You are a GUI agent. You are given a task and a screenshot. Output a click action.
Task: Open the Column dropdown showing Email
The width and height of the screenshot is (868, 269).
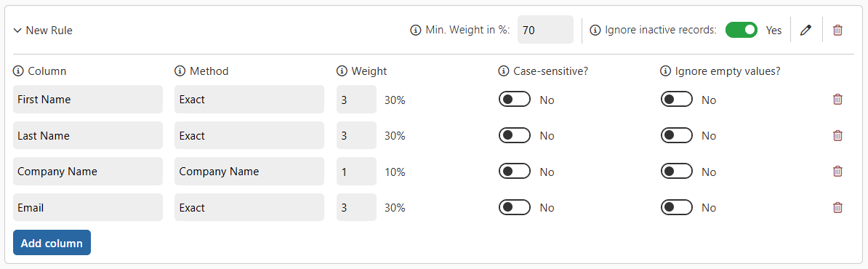point(88,207)
